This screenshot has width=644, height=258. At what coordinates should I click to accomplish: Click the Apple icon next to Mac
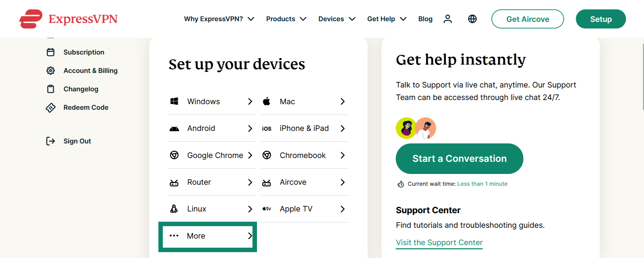click(x=267, y=101)
